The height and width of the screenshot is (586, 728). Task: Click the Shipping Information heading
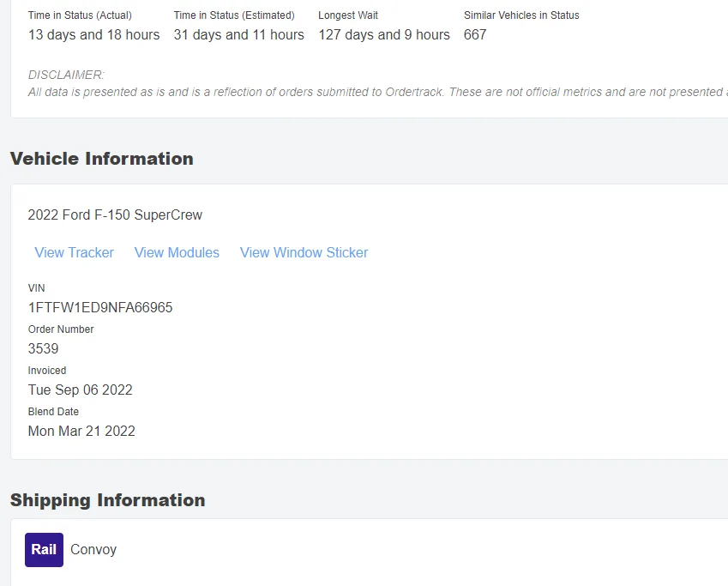click(107, 500)
